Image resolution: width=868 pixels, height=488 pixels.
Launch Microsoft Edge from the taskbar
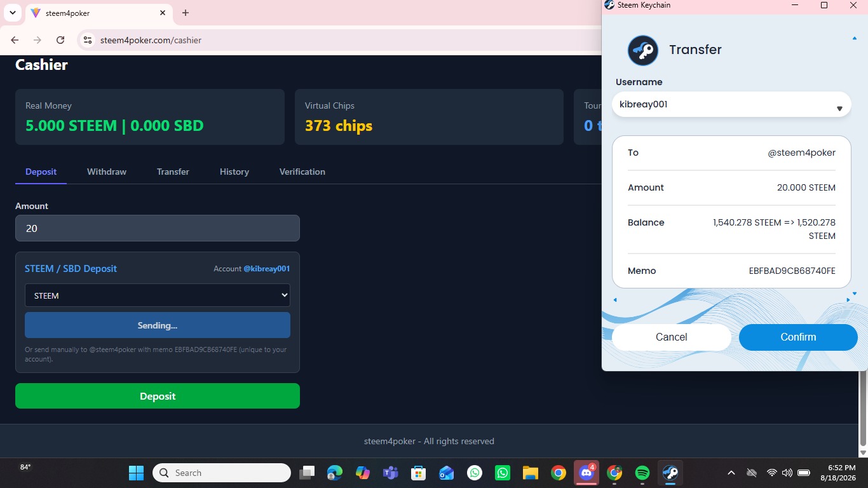point(335,473)
